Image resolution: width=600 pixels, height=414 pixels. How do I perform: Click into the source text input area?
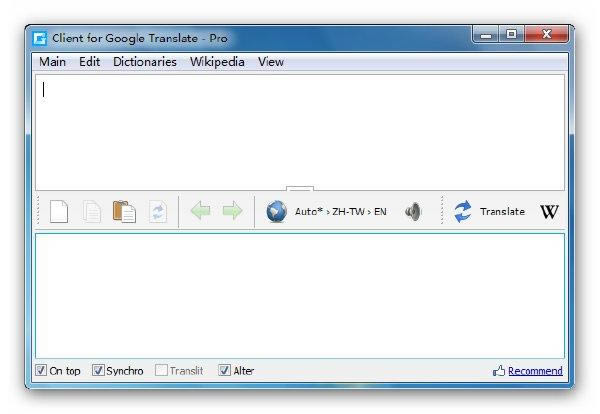(300, 132)
